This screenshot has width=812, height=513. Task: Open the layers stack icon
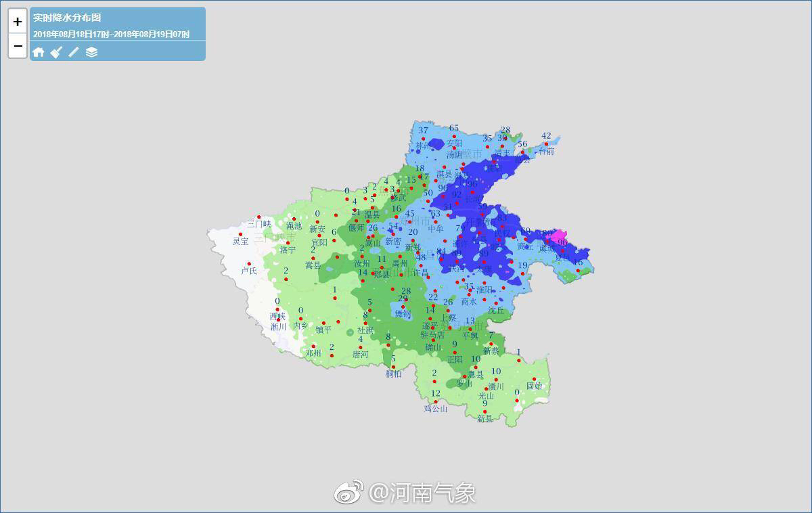click(x=91, y=52)
